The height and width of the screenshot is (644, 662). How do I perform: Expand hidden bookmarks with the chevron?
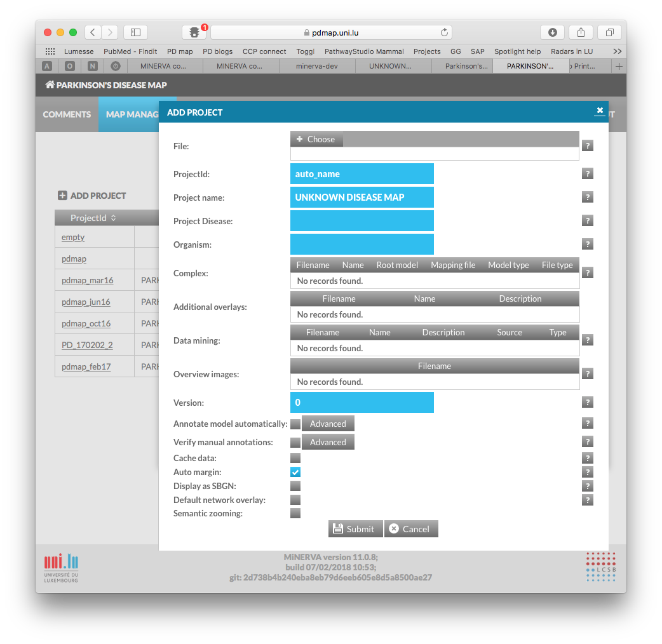pos(618,51)
